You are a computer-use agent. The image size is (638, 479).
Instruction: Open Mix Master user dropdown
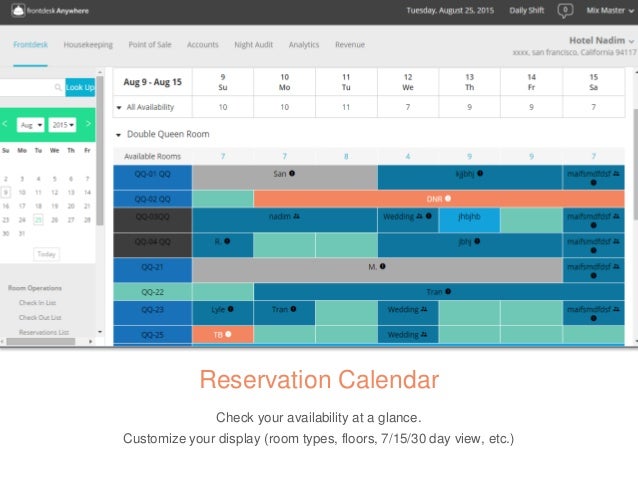(x=610, y=11)
